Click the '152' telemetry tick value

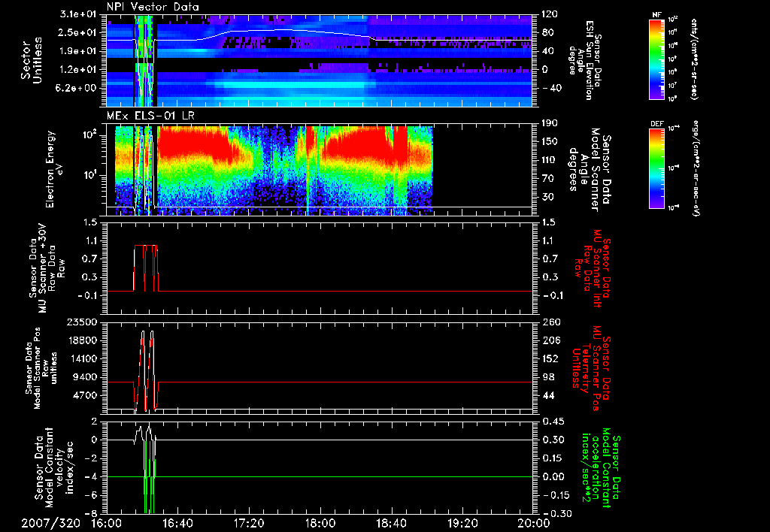pyautogui.click(x=550, y=358)
